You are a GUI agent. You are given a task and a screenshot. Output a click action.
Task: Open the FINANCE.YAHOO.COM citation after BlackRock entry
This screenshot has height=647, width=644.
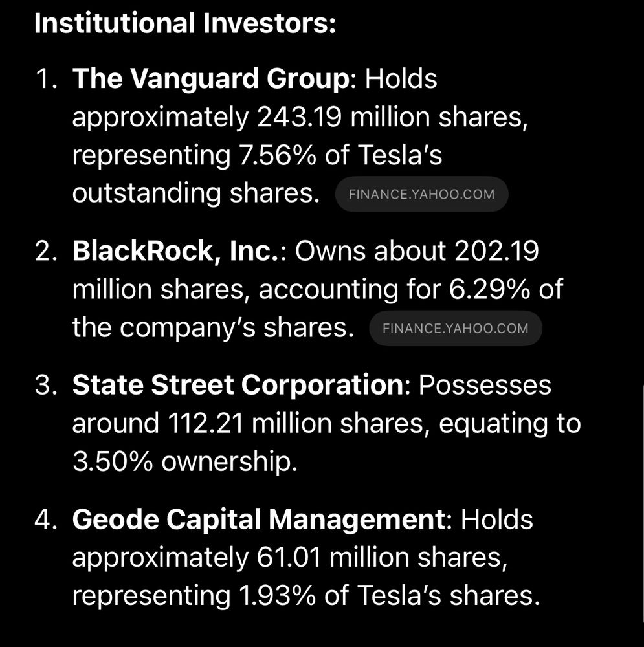tap(456, 328)
